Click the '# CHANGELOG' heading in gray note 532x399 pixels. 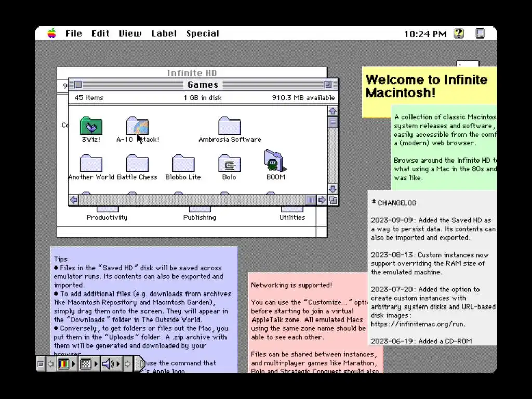coord(394,203)
